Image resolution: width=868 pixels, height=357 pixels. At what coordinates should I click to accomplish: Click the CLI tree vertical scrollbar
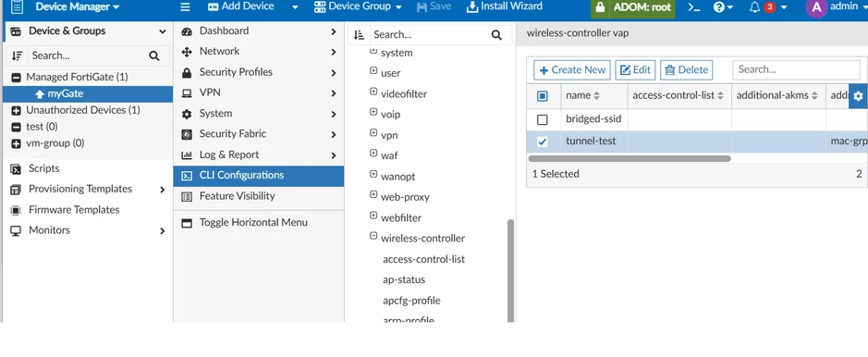click(510, 270)
